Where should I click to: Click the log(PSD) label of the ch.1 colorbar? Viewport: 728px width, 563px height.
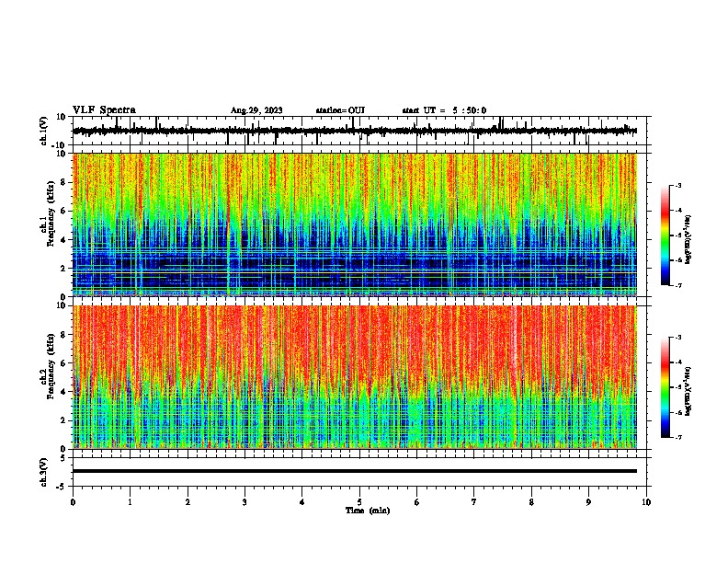688,240
